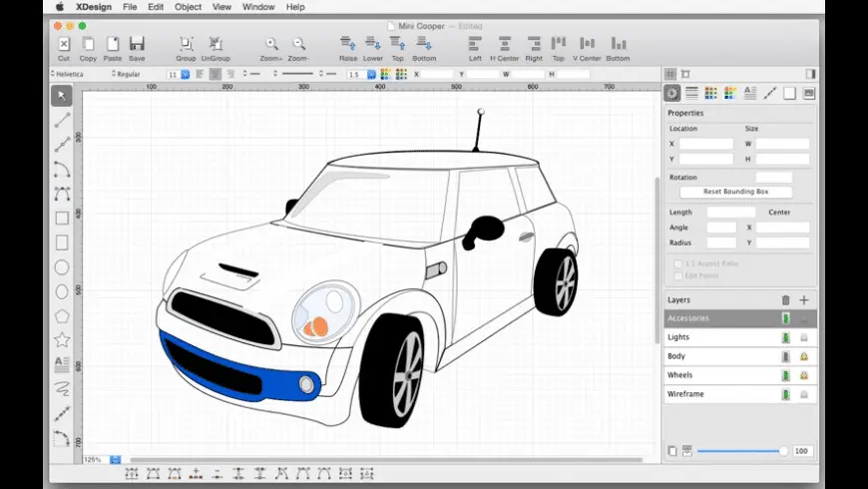This screenshot has height=489, width=868.
Task: Click the layer opacity 100 field
Action: click(x=802, y=451)
